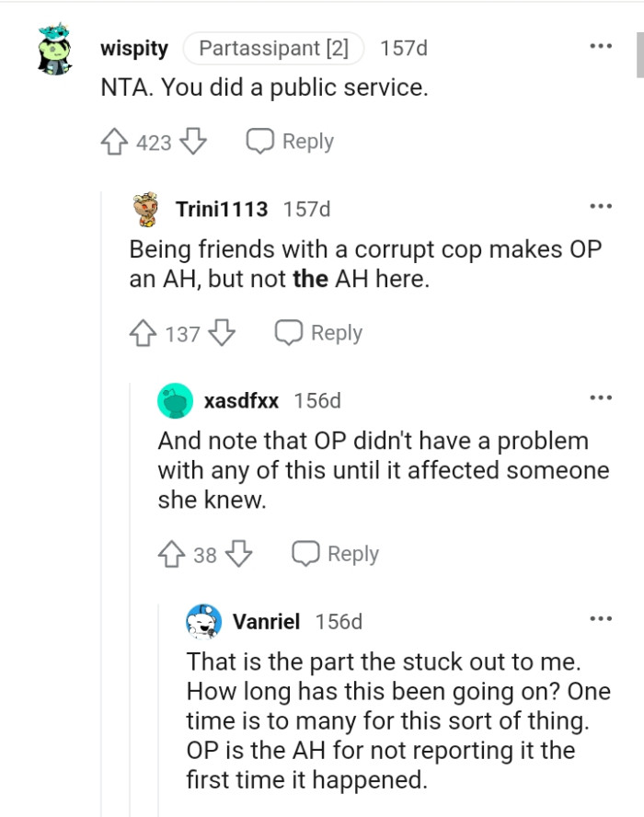Click Trini1113's avatar icon

(x=145, y=208)
